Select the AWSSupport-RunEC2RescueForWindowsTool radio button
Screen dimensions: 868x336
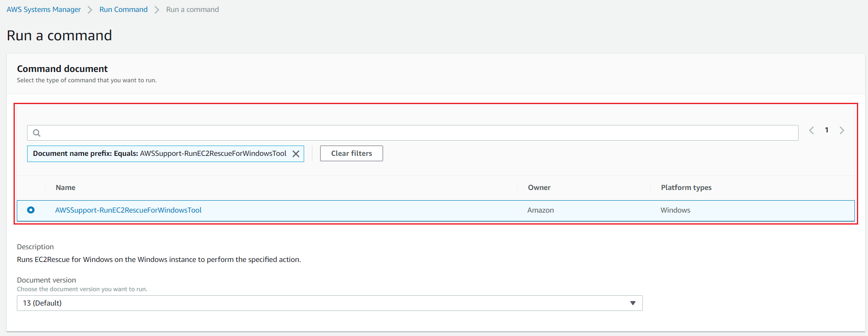(x=31, y=210)
